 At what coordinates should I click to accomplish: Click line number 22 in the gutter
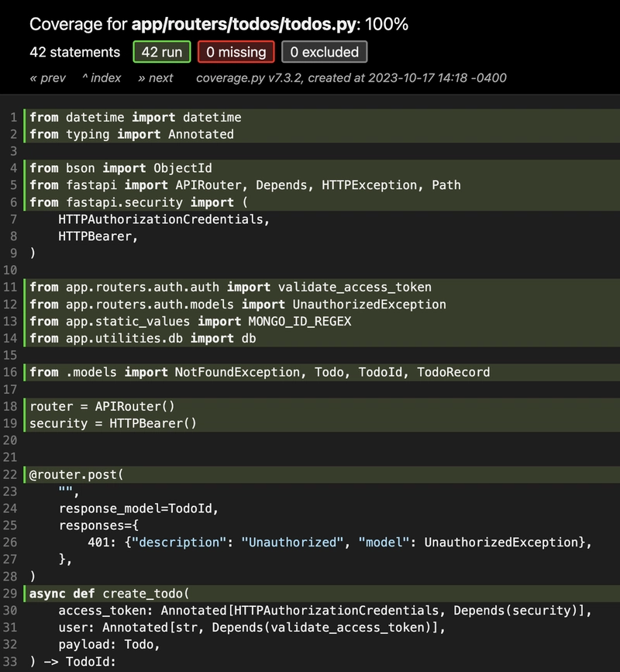10,474
